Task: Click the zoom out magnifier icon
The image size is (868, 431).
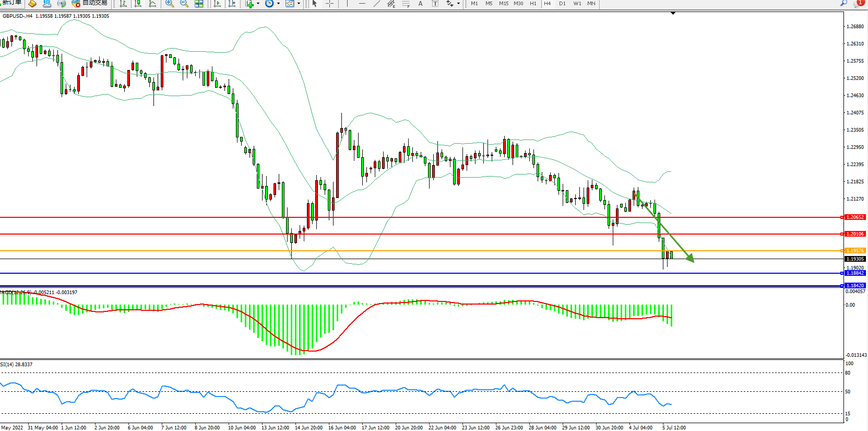Action: 184,4
